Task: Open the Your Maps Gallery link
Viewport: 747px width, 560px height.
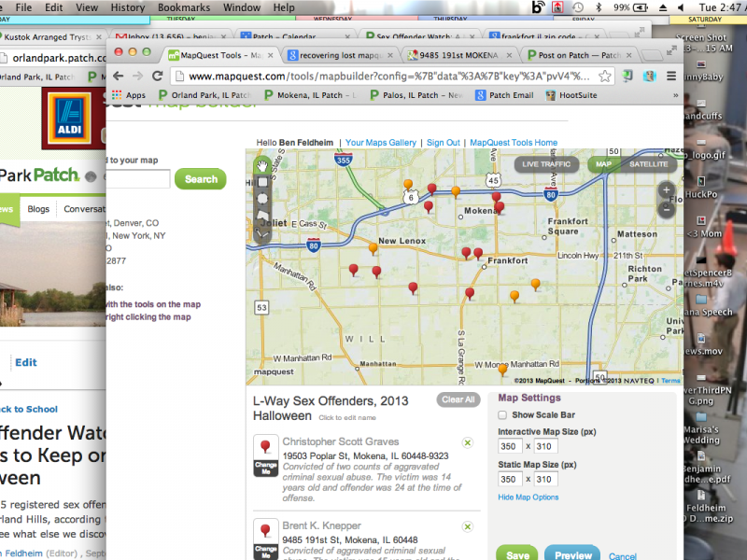Action: [381, 143]
